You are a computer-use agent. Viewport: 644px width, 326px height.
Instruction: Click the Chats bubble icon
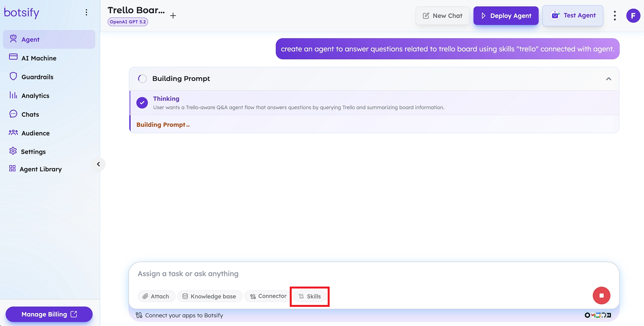13,114
